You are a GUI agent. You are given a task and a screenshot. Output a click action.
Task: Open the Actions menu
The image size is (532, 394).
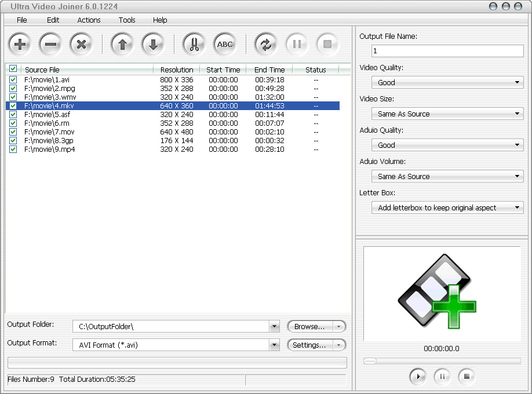pos(89,20)
